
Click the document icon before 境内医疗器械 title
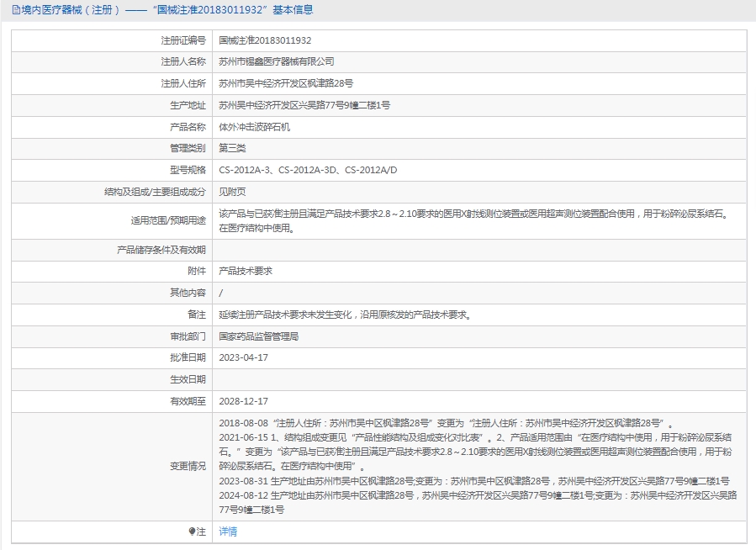coord(16,9)
